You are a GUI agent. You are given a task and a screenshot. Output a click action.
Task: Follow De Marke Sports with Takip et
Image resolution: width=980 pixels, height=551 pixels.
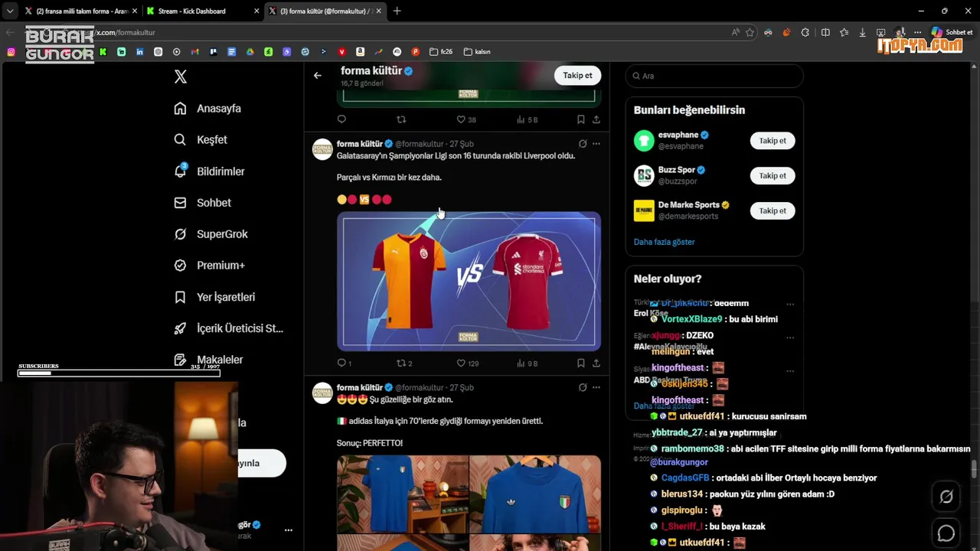[x=773, y=210]
